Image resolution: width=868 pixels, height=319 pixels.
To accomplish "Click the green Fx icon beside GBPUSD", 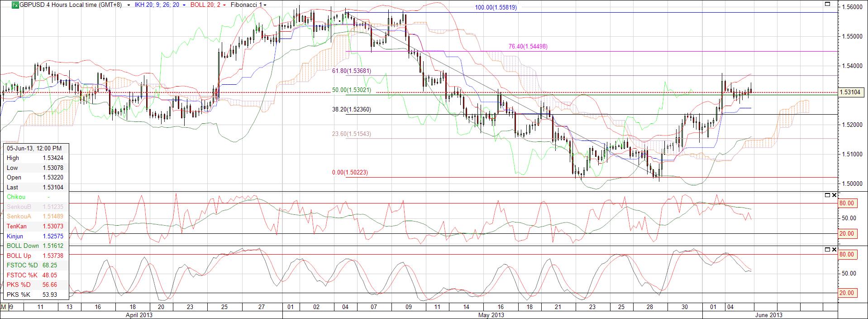I will 15,5.
